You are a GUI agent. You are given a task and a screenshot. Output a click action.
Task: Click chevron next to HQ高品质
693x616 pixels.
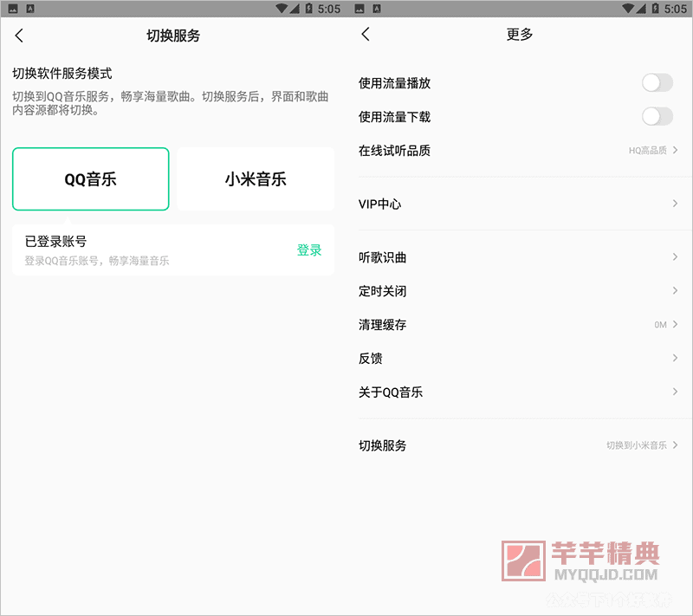pyautogui.click(x=675, y=150)
